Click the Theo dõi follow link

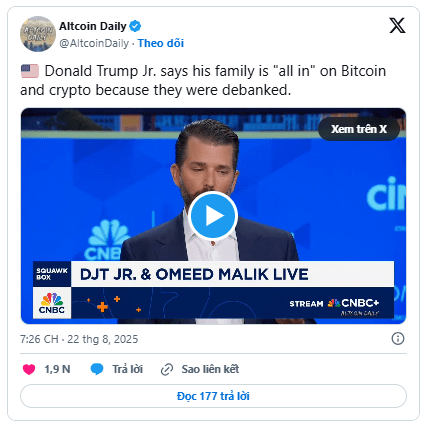pyautogui.click(x=161, y=43)
